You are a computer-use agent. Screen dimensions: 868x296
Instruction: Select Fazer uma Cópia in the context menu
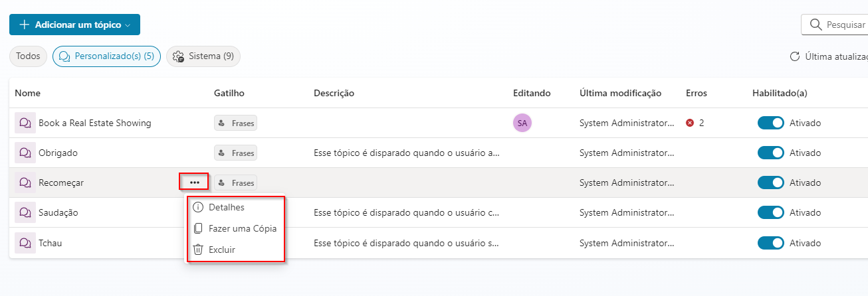tap(242, 228)
